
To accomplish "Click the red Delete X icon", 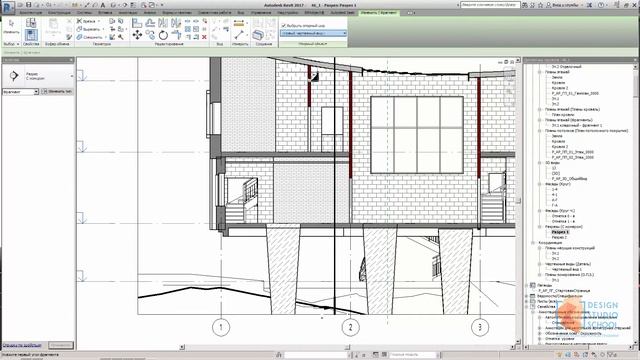I will pos(204,37).
